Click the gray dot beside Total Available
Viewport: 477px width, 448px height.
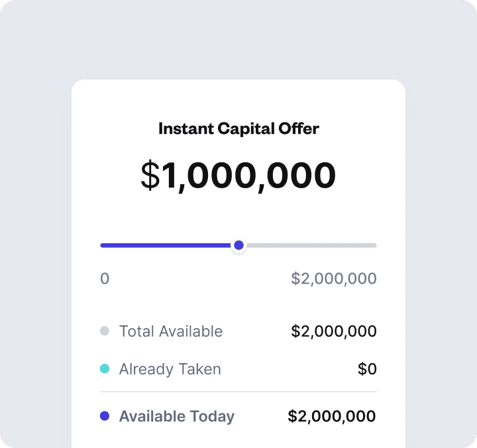point(105,331)
